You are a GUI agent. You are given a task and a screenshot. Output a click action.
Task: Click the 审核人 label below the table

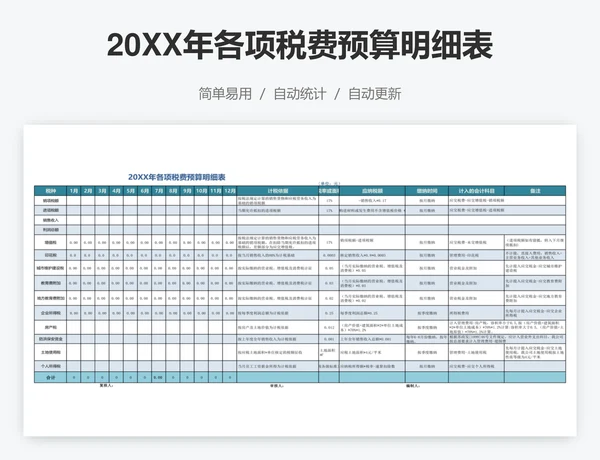277,386
